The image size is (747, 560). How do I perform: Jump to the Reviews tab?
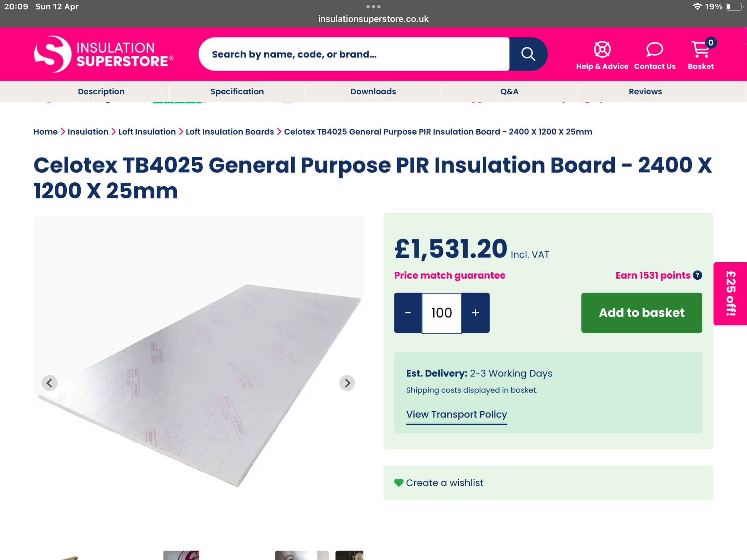point(645,91)
